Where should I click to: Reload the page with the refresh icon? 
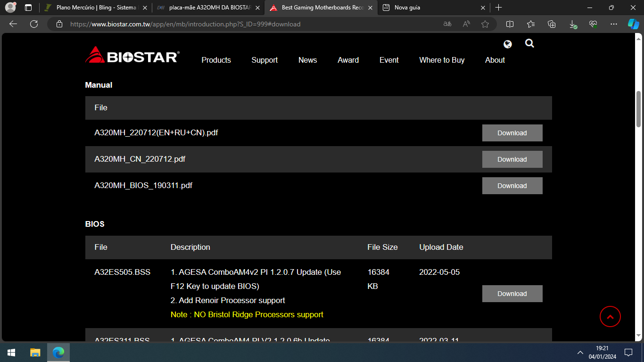click(x=33, y=24)
